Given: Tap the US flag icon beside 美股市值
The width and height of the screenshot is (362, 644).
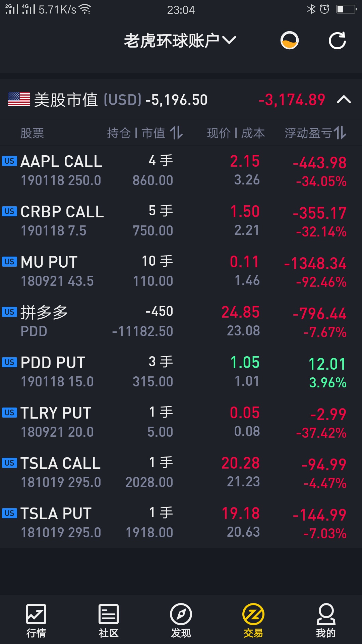Looking at the screenshot, I should click(19, 100).
